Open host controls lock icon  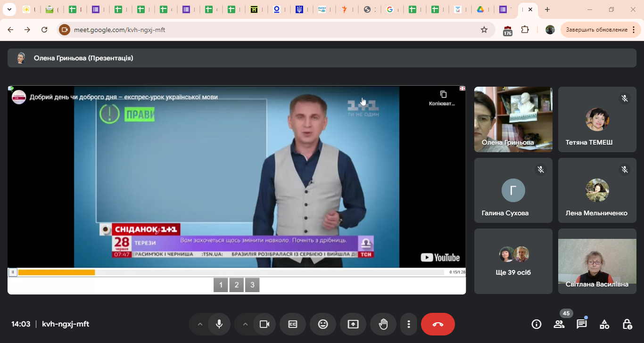[627, 324]
